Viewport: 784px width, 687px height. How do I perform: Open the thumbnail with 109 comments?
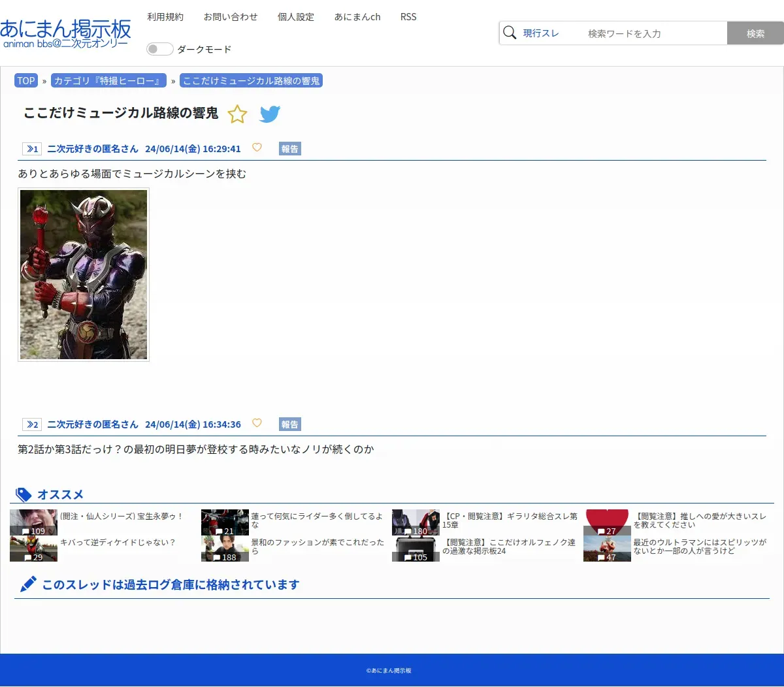pyautogui.click(x=33, y=522)
